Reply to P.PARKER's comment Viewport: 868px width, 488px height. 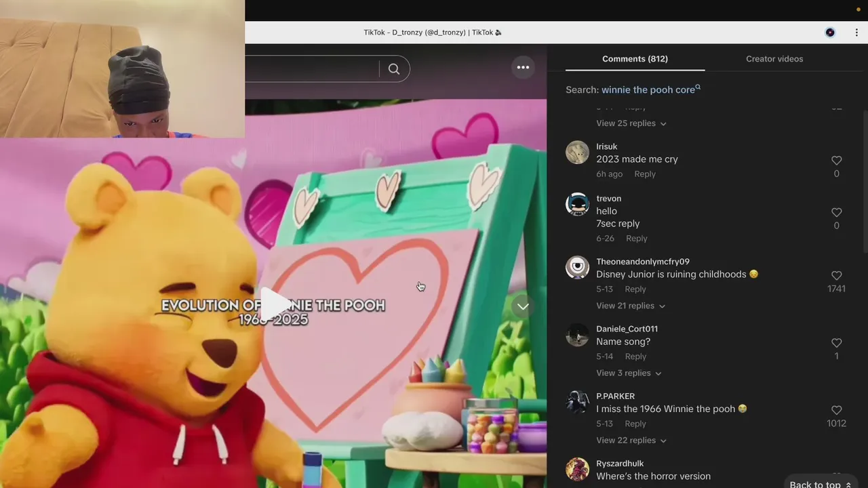(x=635, y=424)
